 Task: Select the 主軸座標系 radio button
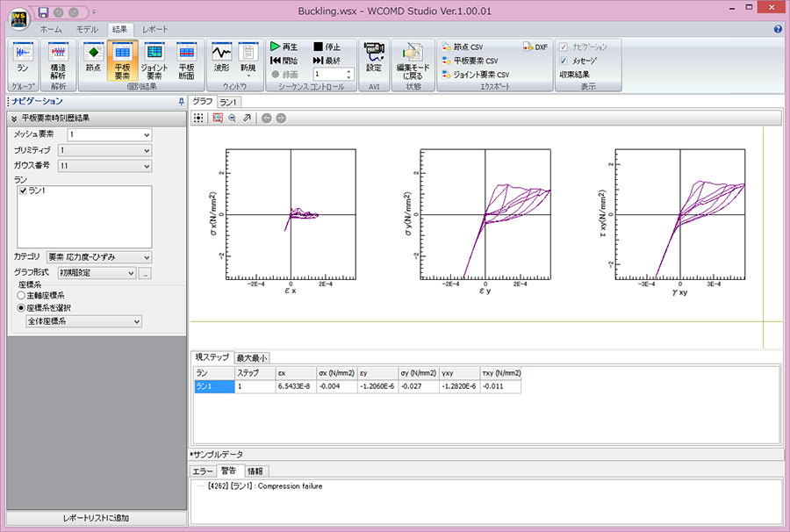click(23, 296)
